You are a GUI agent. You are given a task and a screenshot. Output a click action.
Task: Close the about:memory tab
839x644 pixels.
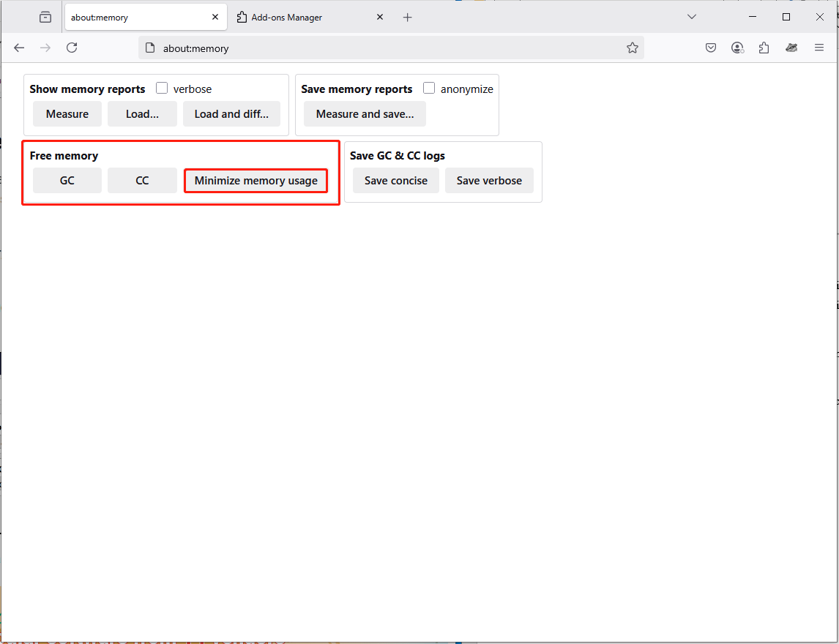[215, 17]
